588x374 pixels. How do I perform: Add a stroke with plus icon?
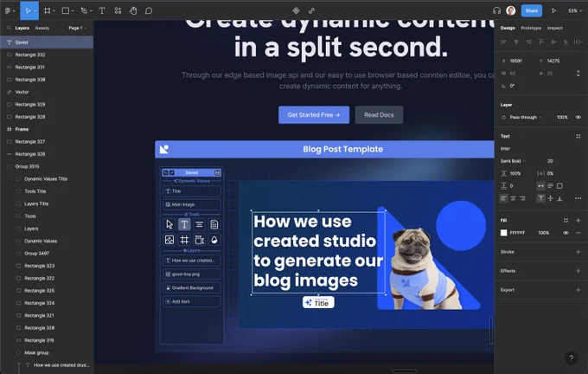point(578,252)
